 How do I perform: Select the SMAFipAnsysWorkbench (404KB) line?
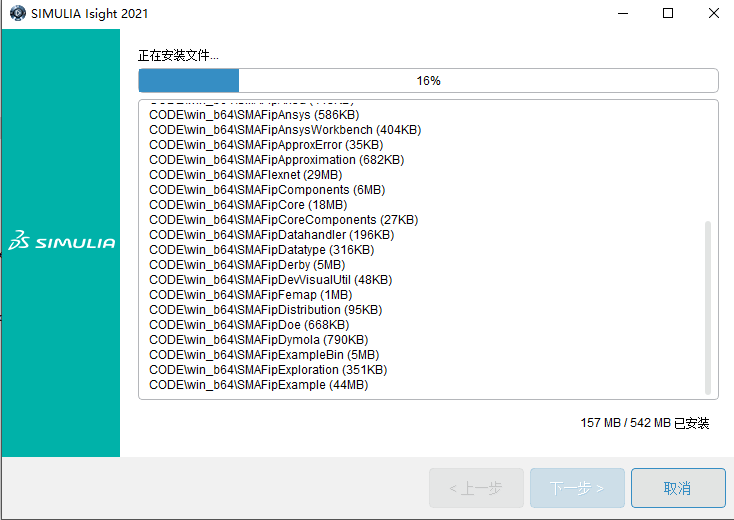click(285, 130)
